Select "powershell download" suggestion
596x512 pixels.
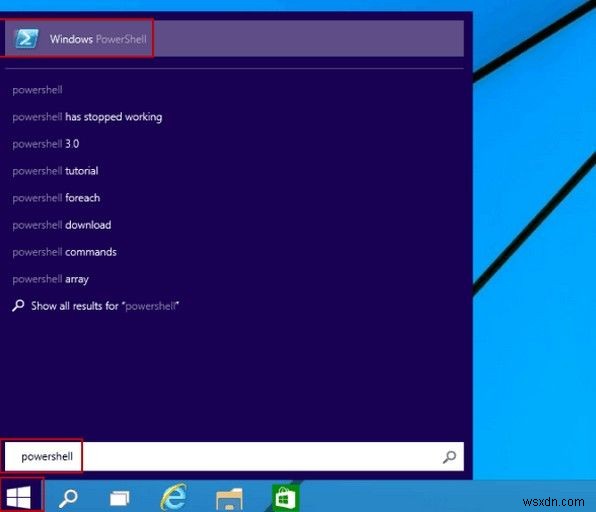tap(62, 225)
